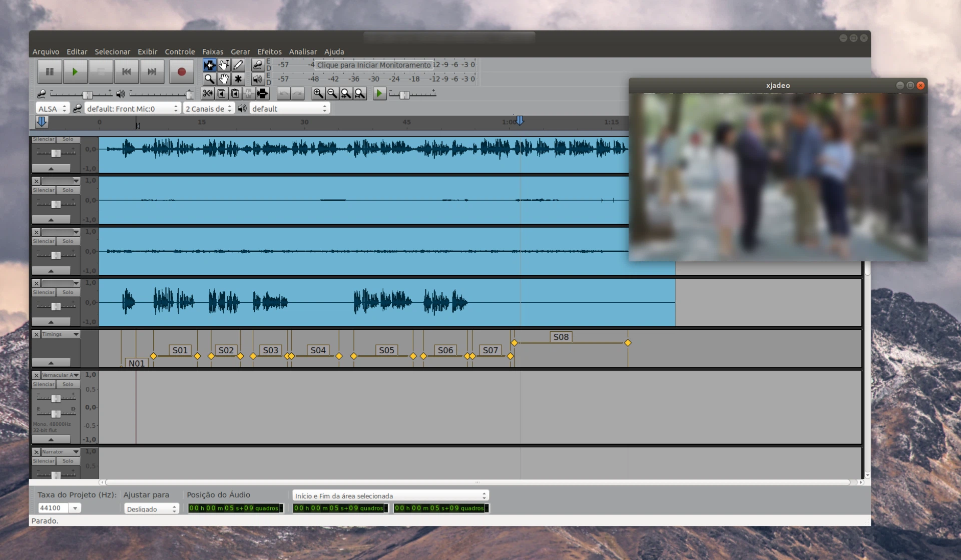Screen dimensions: 961x560
Task: Click the S05 label in Timings
Action: coord(386,350)
